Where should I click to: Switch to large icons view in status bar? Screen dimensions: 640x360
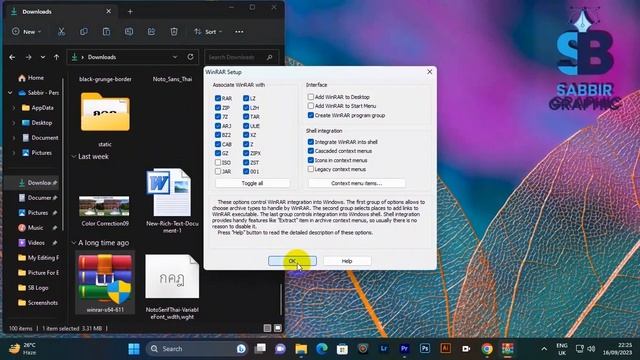pos(278,328)
